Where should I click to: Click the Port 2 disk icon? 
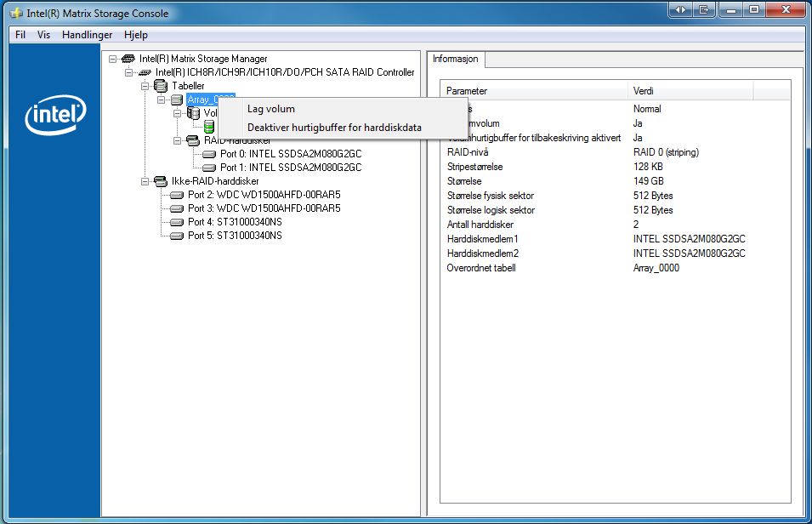tap(177, 195)
